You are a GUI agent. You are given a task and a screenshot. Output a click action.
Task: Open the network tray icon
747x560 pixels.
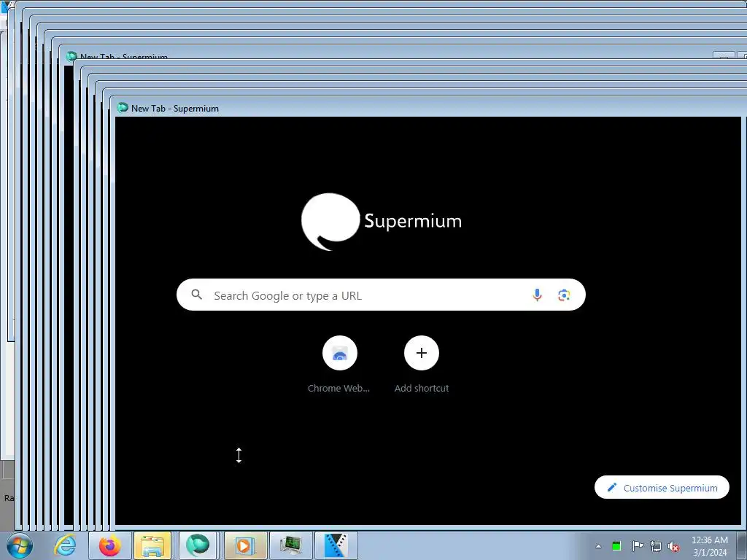[656, 546]
